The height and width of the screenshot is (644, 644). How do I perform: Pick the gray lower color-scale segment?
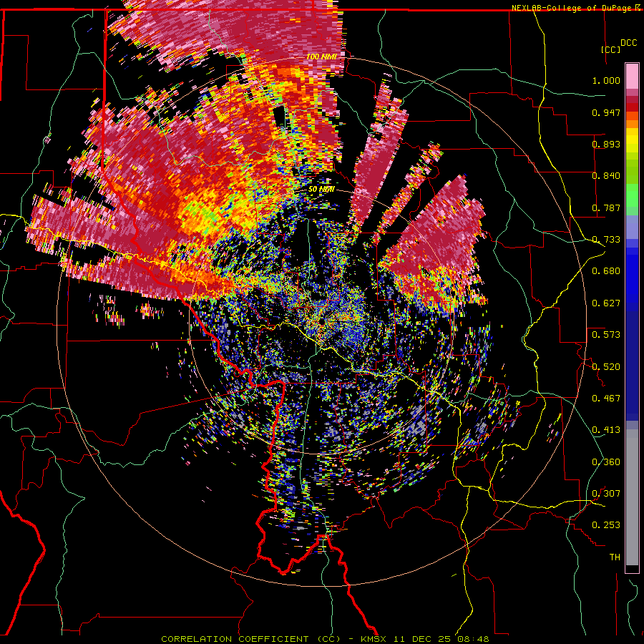click(632, 497)
